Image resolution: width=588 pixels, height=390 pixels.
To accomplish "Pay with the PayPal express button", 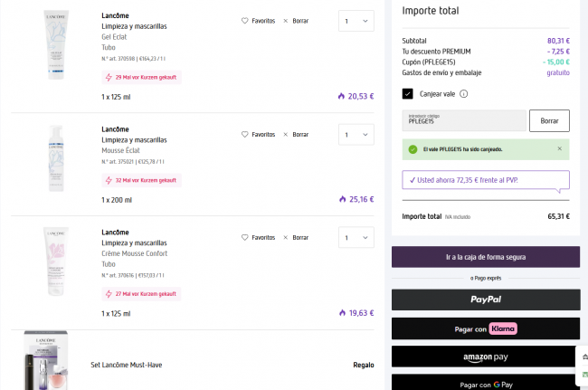I will tap(485, 300).
